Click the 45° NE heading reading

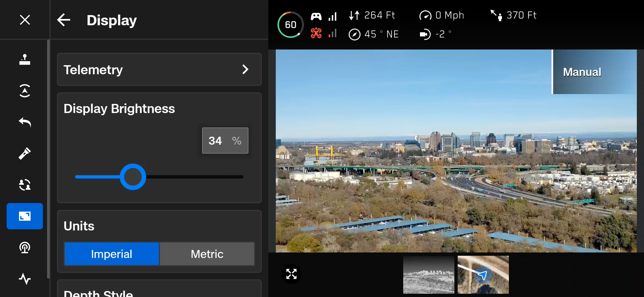click(382, 34)
